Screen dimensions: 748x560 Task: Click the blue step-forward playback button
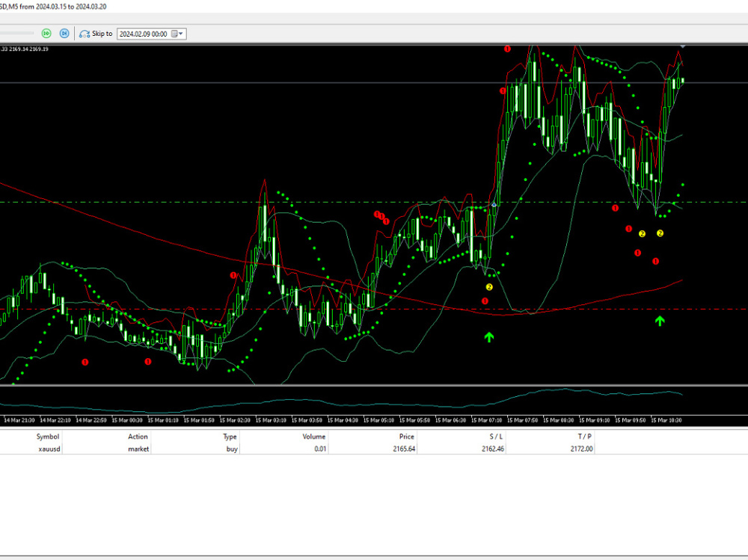64,34
